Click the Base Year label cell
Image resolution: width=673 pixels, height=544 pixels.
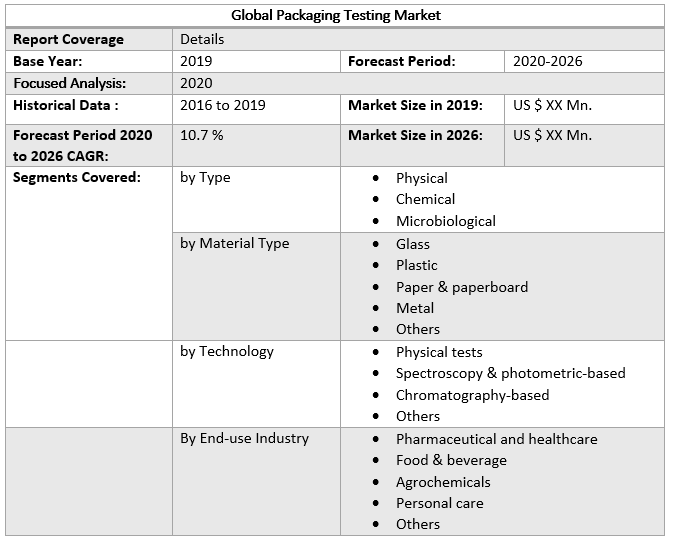point(47,61)
